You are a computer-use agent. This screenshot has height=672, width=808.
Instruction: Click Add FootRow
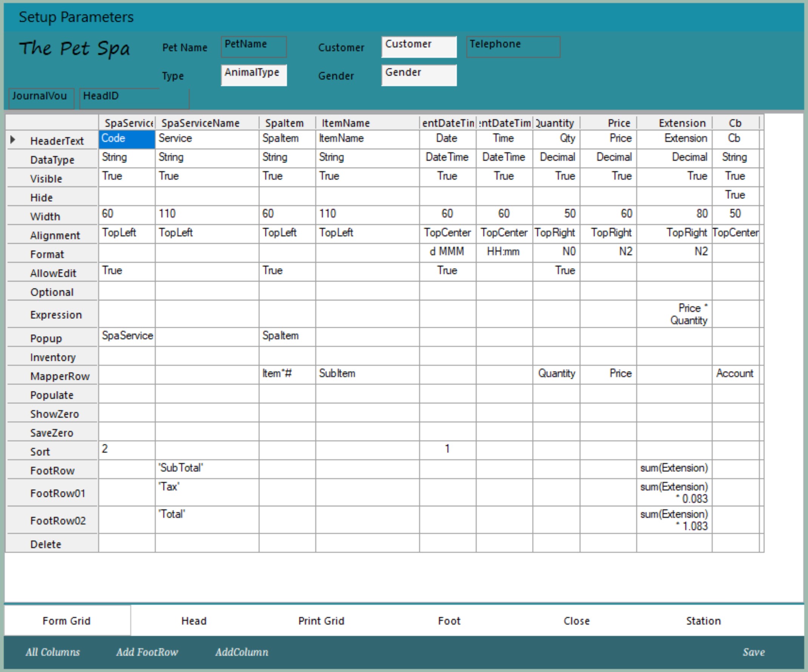pyautogui.click(x=147, y=652)
